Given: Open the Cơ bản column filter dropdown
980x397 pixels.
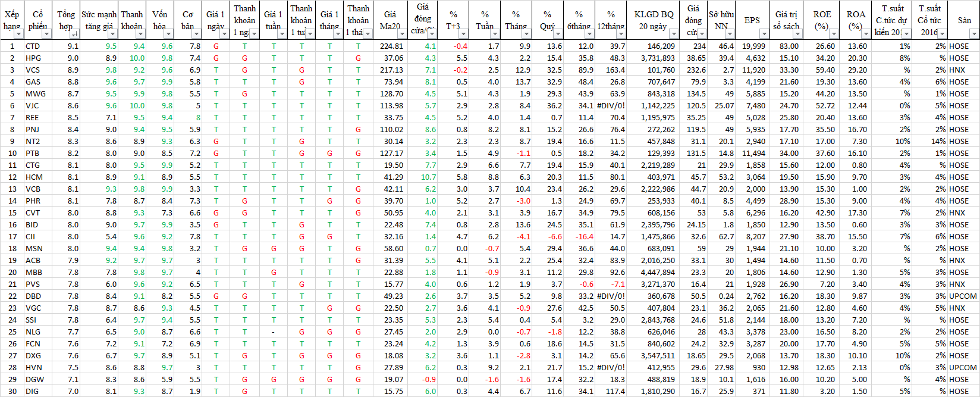Looking at the screenshot, I should (x=197, y=34).
